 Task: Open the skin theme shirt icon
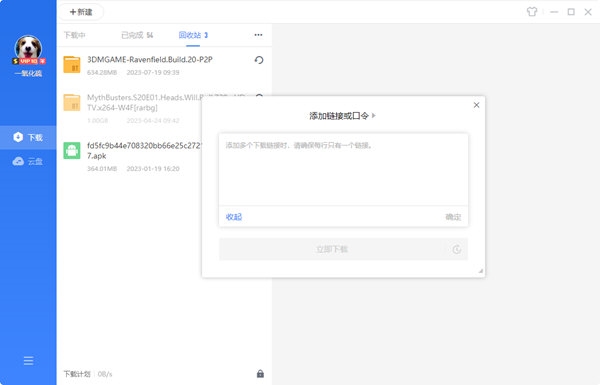tap(532, 12)
